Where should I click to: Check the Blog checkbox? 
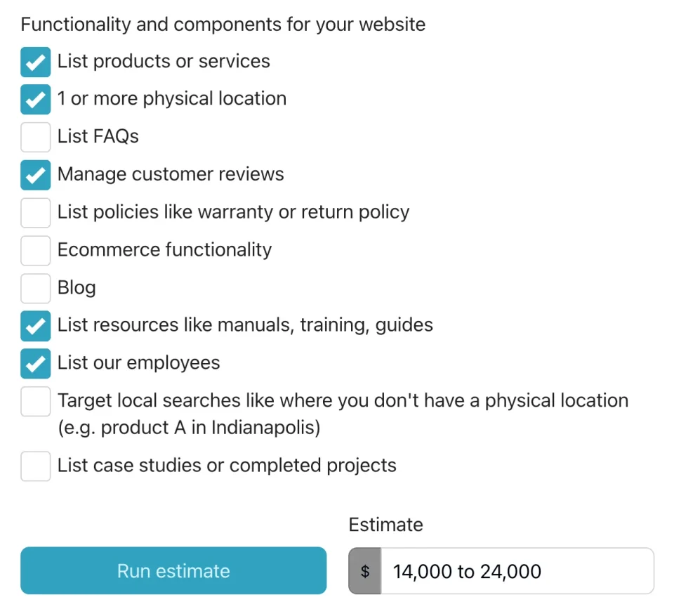[35, 288]
